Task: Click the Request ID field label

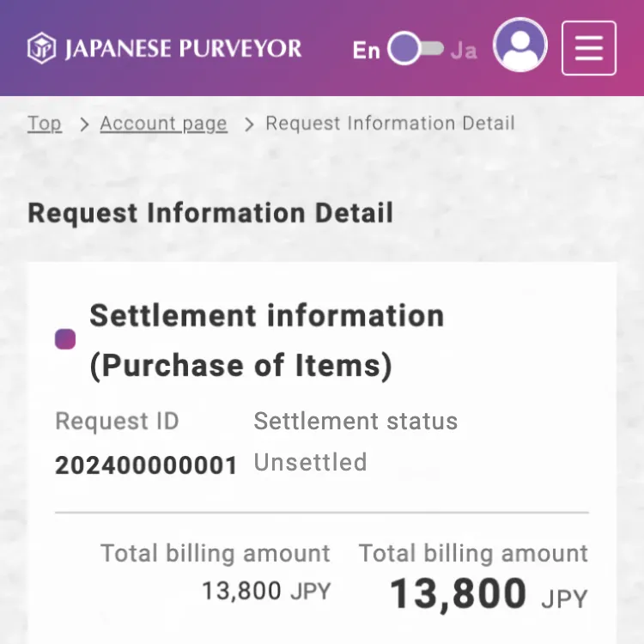Action: 117,422
